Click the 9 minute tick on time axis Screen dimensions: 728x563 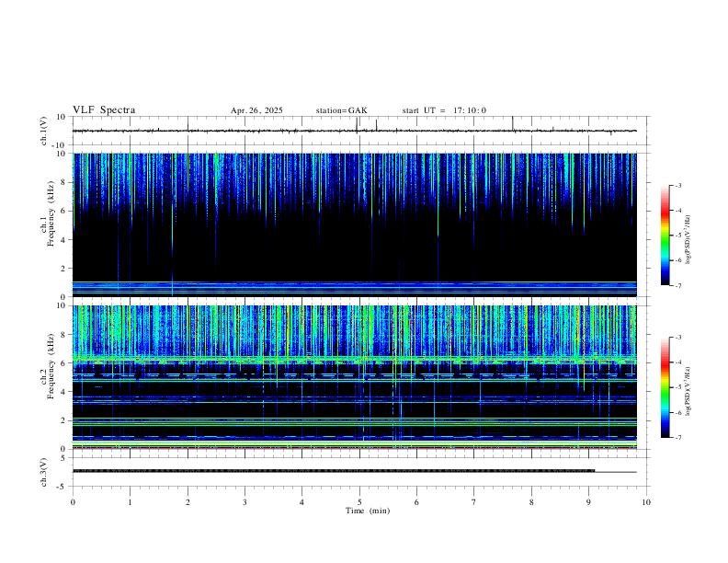[588, 502]
